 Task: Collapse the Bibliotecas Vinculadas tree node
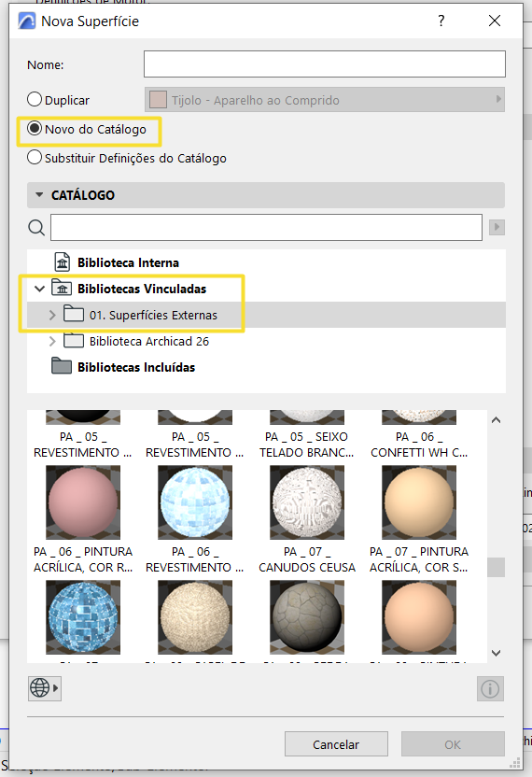pyautogui.click(x=39, y=289)
